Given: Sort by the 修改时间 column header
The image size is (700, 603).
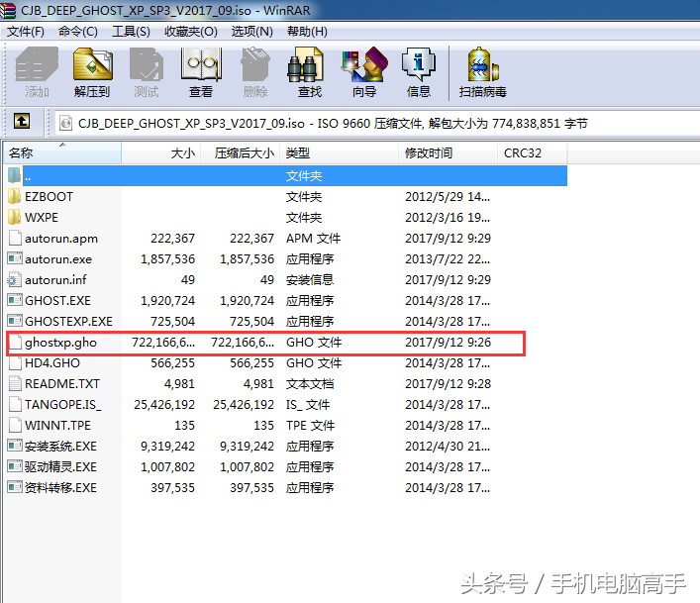Looking at the screenshot, I should tap(448, 153).
